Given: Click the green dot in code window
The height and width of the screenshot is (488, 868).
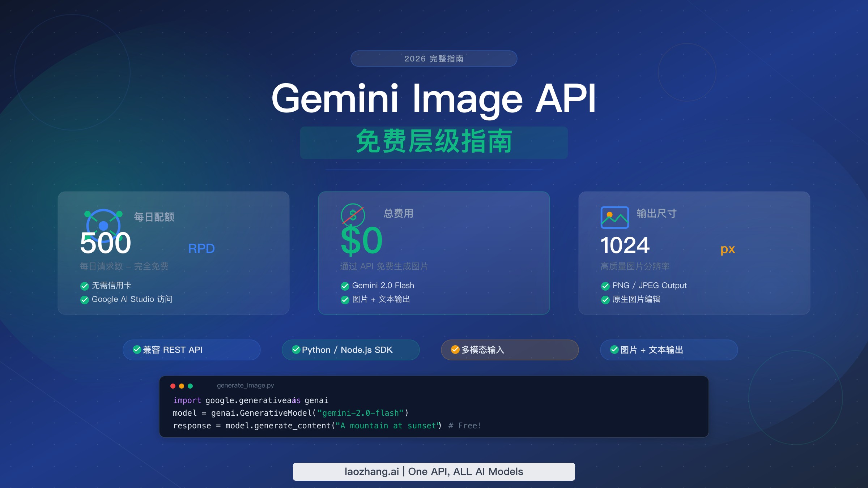Looking at the screenshot, I should click(x=190, y=386).
